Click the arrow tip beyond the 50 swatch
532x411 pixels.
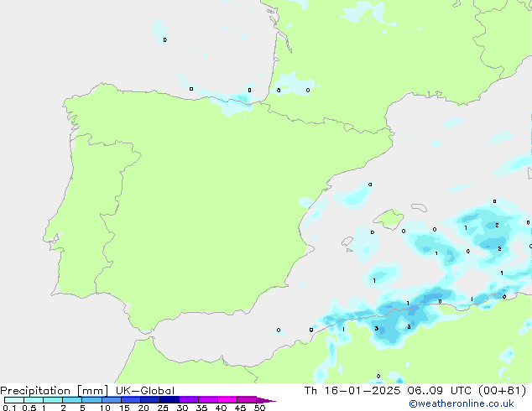266,400
